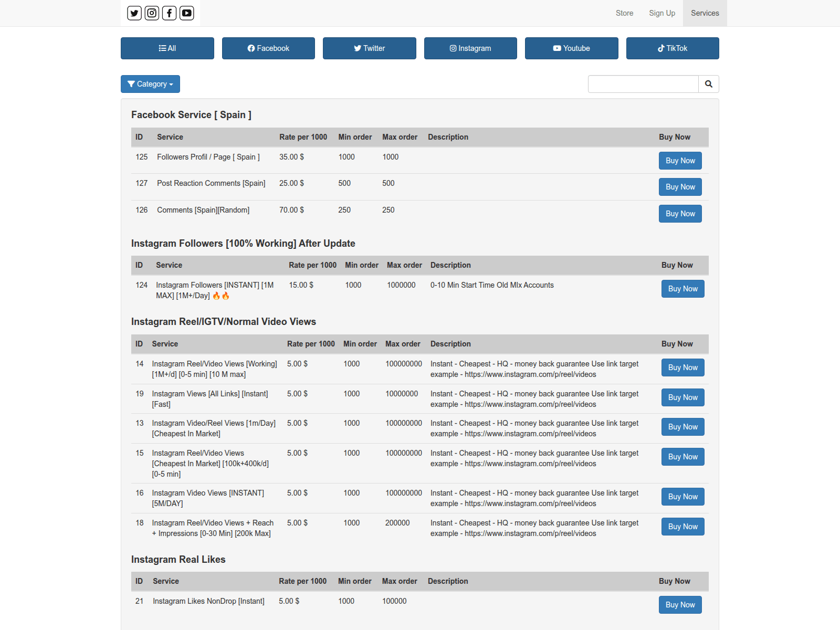
Task: Buy service 16 Instagram Video Views [INSTANT]
Action: click(683, 497)
